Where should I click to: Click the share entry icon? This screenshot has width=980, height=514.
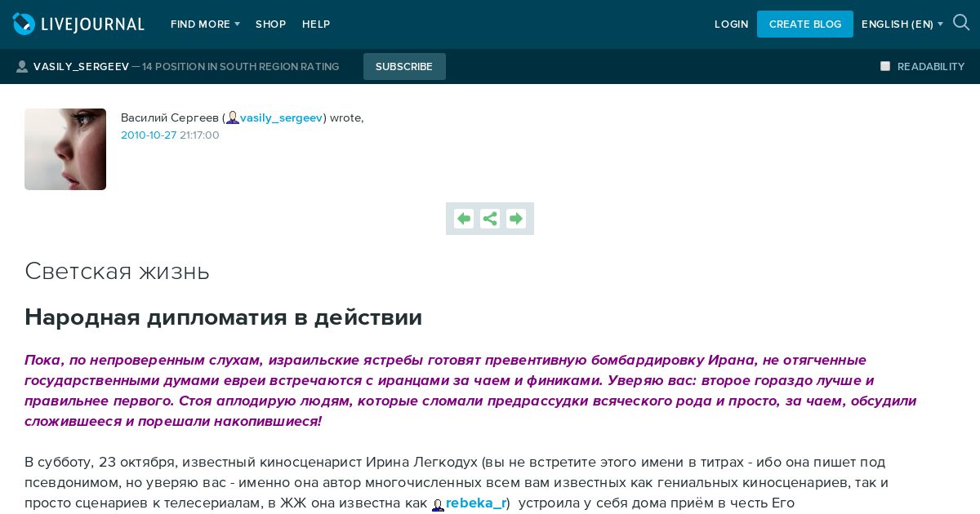[490, 219]
